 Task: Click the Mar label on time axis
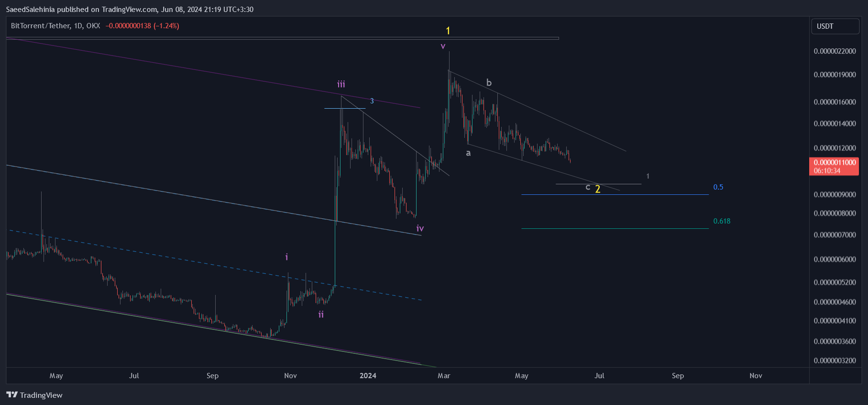pyautogui.click(x=444, y=376)
